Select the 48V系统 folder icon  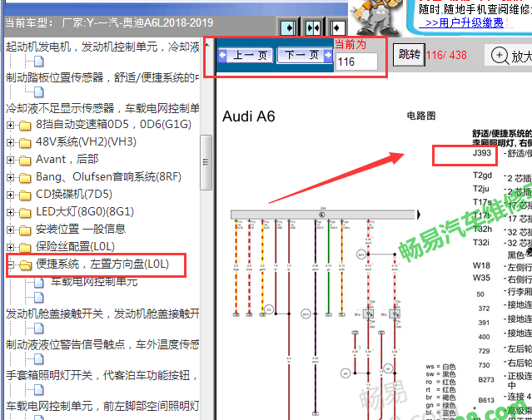tap(25, 143)
